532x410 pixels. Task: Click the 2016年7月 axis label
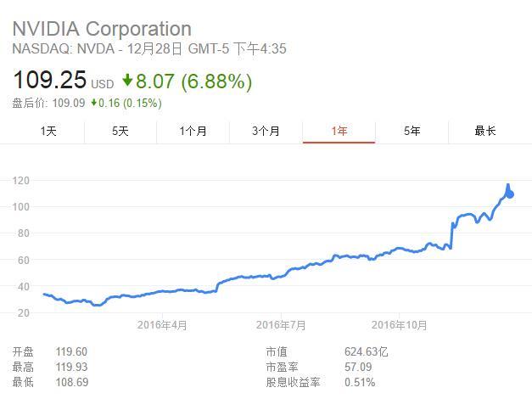(x=281, y=324)
